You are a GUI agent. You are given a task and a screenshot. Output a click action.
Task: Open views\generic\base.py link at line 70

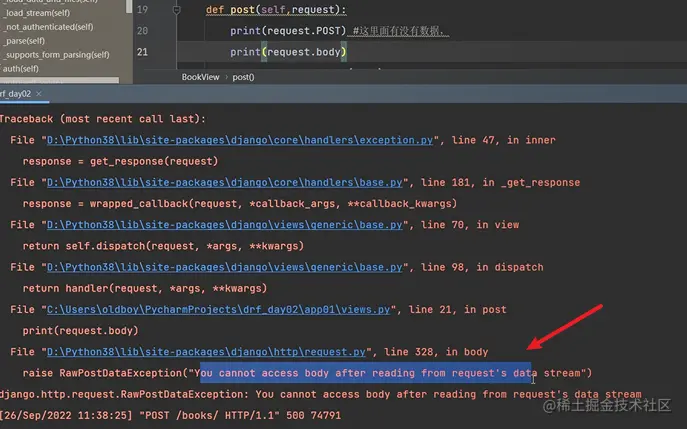point(224,225)
